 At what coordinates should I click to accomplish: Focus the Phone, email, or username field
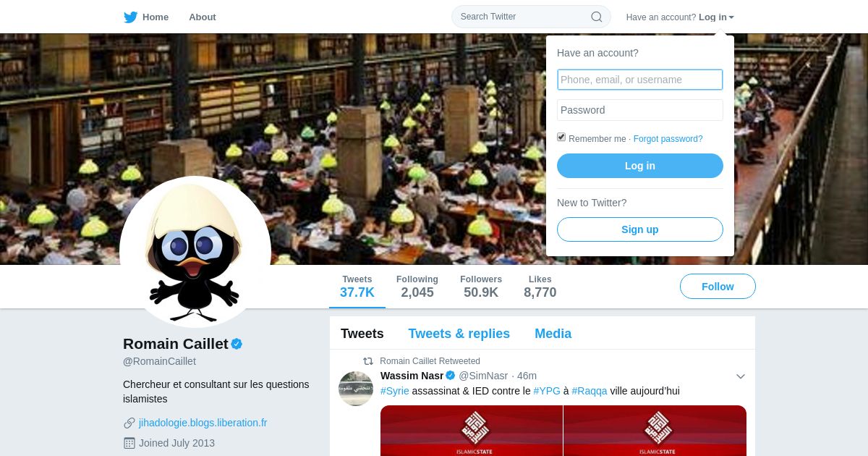coord(640,80)
